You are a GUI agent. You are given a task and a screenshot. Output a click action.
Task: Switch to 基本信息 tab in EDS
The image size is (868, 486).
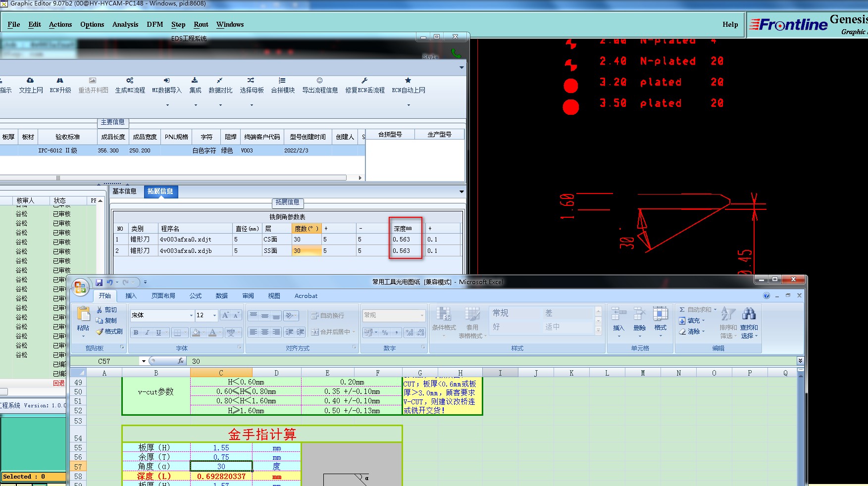tap(124, 192)
